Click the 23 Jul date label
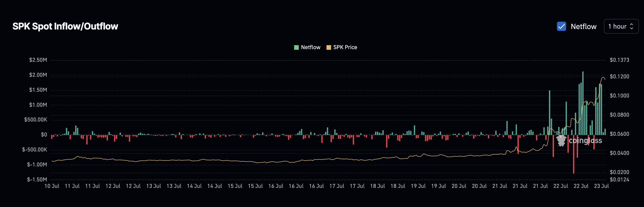The image size is (644, 207). click(x=601, y=186)
